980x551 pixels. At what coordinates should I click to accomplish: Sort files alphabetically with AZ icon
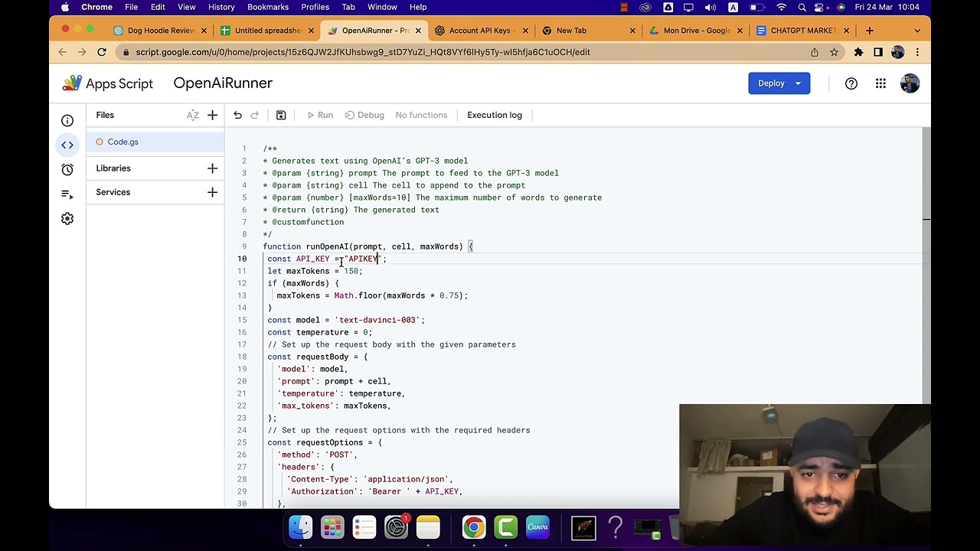pyautogui.click(x=192, y=115)
